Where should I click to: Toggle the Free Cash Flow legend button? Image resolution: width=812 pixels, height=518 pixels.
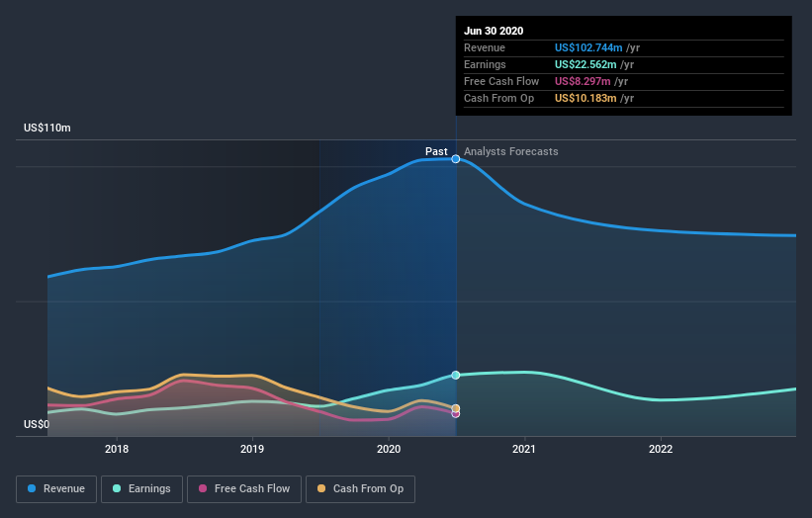(x=244, y=489)
